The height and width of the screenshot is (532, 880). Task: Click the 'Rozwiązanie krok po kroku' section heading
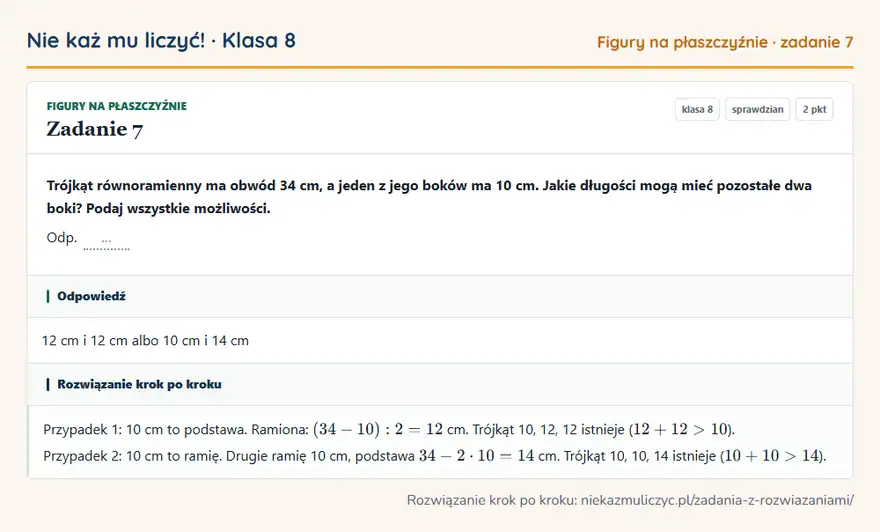[139, 384]
